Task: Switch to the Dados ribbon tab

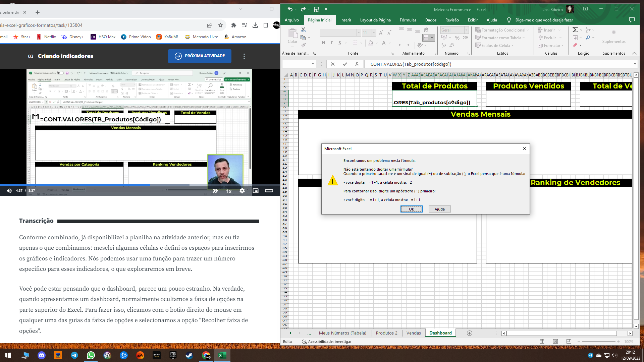Action: 431,20
